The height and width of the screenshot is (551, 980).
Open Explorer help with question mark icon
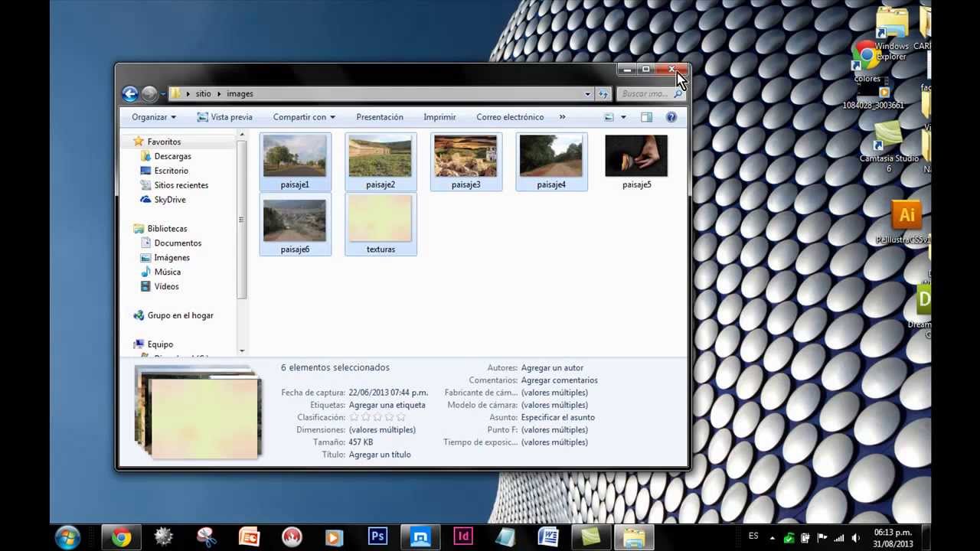point(671,117)
